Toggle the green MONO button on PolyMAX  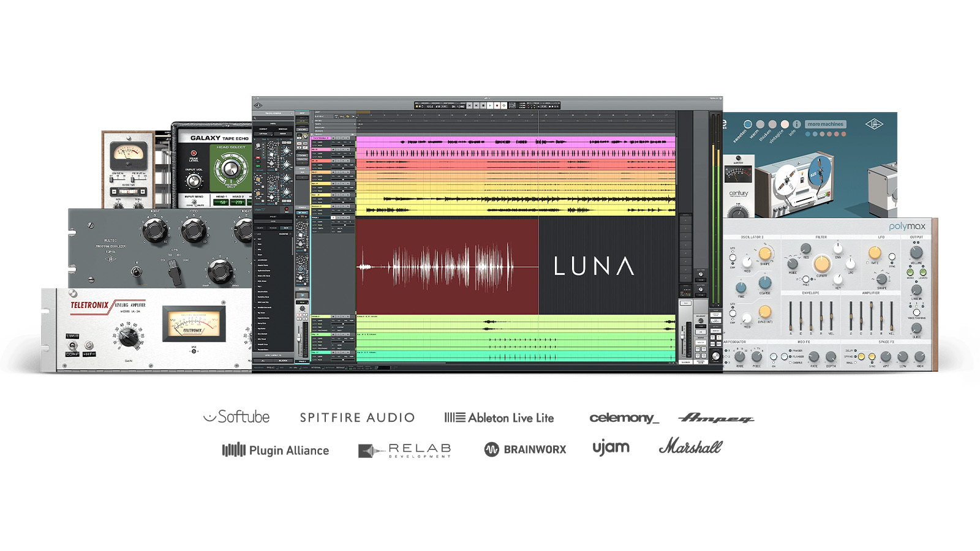910,272
